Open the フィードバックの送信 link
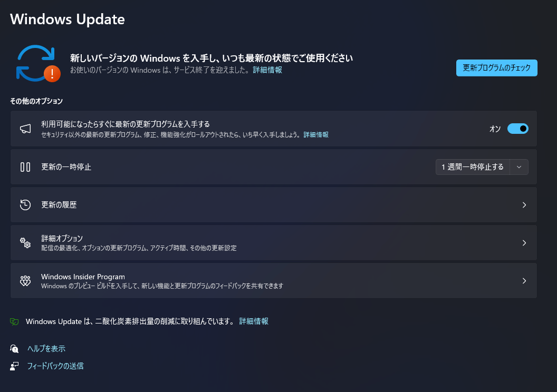Viewport: 557px width, 392px height. (55, 366)
